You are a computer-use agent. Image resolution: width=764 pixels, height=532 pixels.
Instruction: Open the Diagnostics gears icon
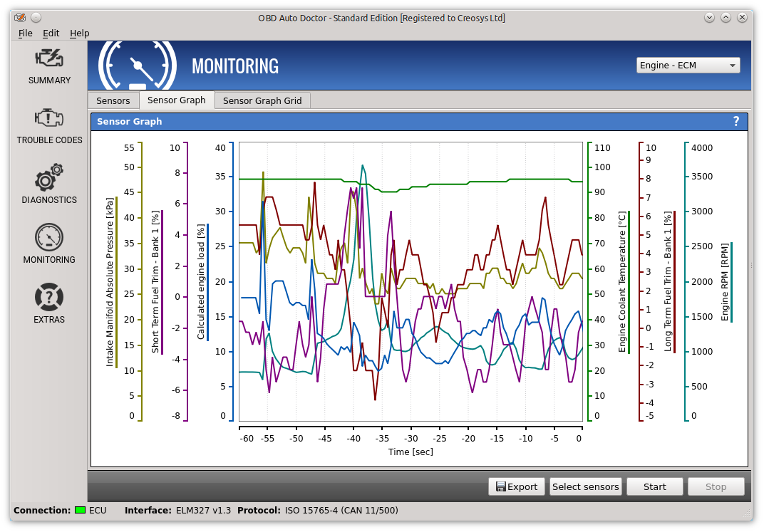(x=49, y=177)
